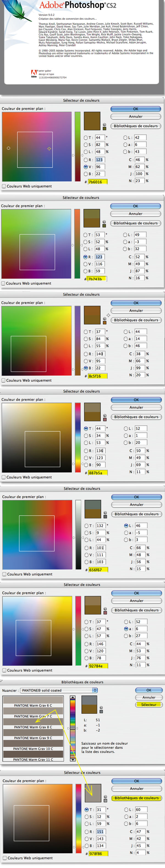Select the L radio button in the 656f67 picker
The height and width of the screenshot is (868, 165).
pyautogui.click(x=126, y=526)
